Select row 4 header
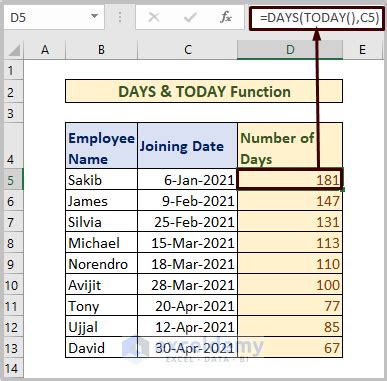The height and width of the screenshot is (381, 387). tap(14, 146)
